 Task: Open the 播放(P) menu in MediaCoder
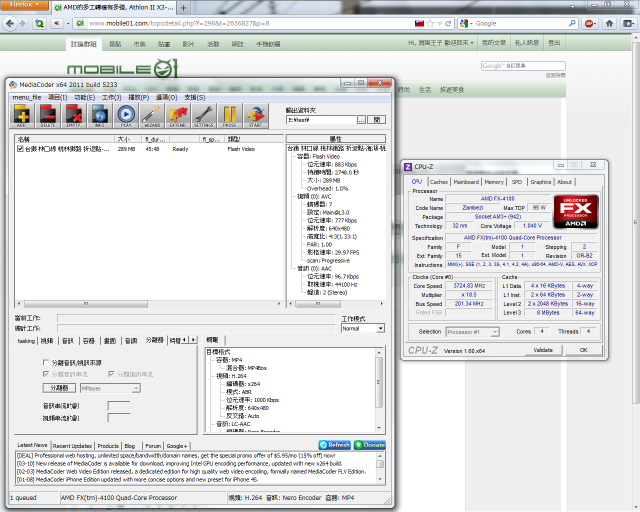[x=139, y=97]
